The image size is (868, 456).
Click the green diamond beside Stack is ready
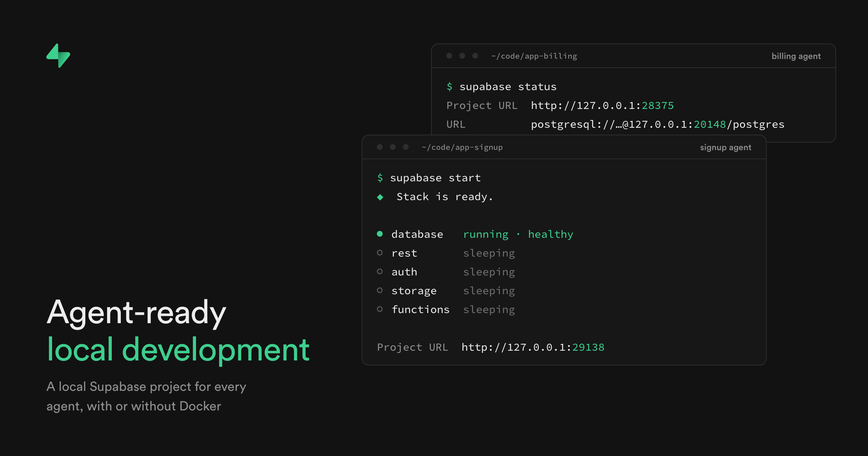pyautogui.click(x=380, y=197)
